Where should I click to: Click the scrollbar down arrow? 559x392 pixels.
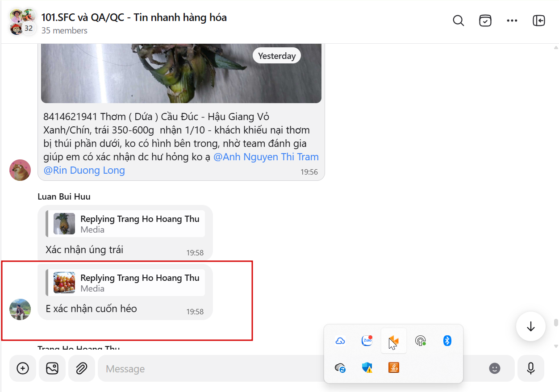click(x=556, y=346)
